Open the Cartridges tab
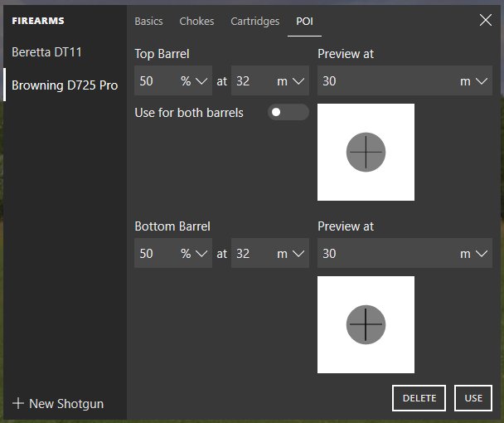Screen dimensions: 504x423 254,22
